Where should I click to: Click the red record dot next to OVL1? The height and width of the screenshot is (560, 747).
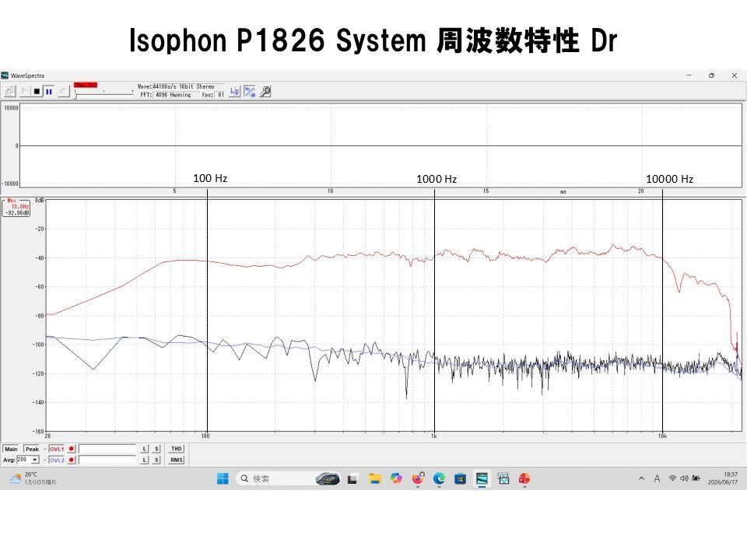coord(72,449)
